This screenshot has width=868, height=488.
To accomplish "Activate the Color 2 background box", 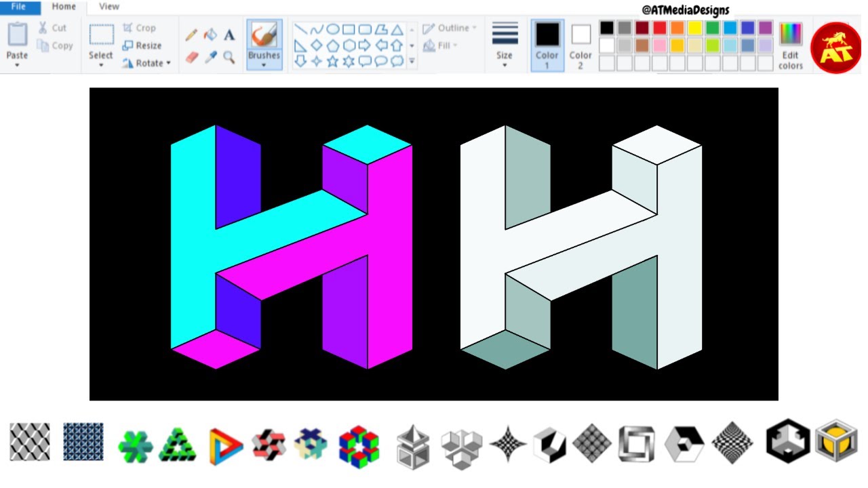I will click(x=580, y=46).
